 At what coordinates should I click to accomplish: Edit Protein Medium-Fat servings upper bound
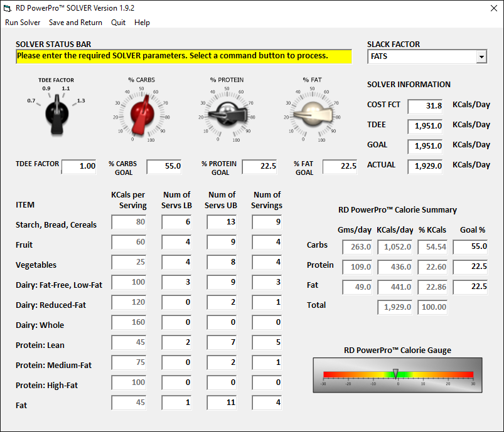[x=222, y=362]
